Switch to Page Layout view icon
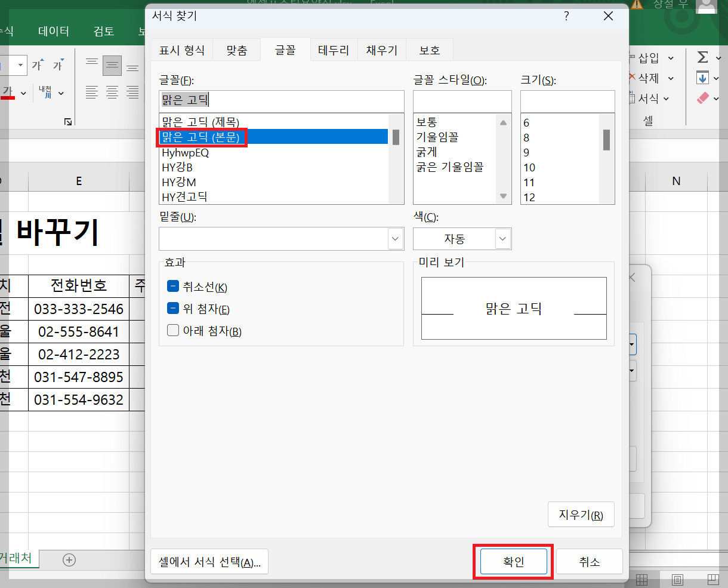The image size is (728, 588). click(x=678, y=580)
